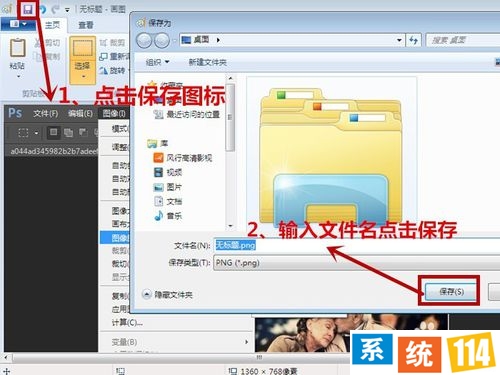Select the 图片 library

coord(168,187)
